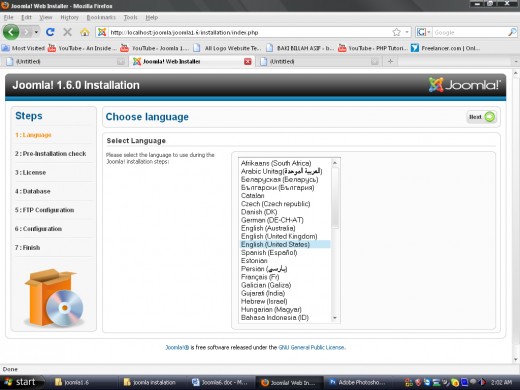Open the Most Visited bookmarks folder

coord(23,48)
